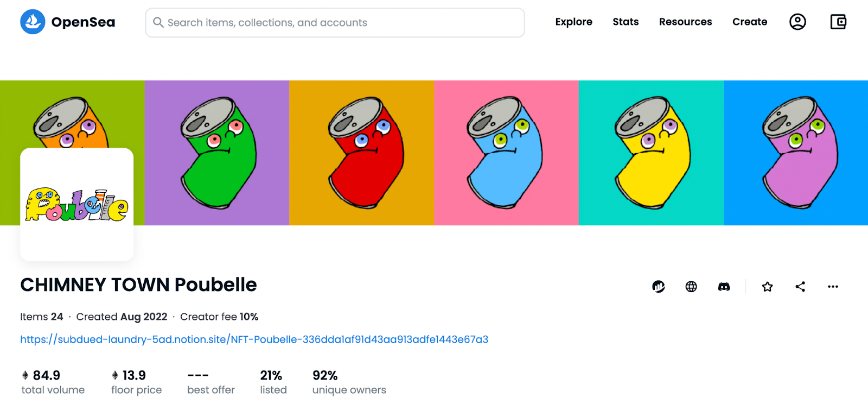This screenshot has height=416, width=868.
Task: Visit collection website via globe icon
Action: (x=691, y=286)
